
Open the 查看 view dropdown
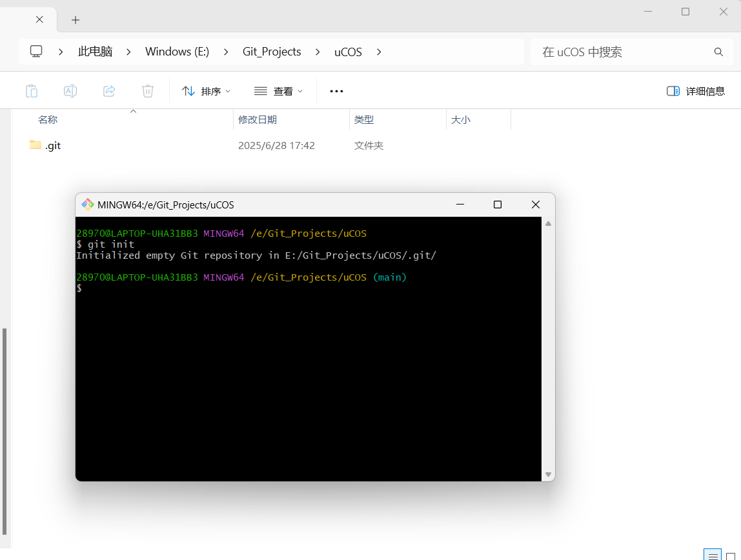click(279, 91)
